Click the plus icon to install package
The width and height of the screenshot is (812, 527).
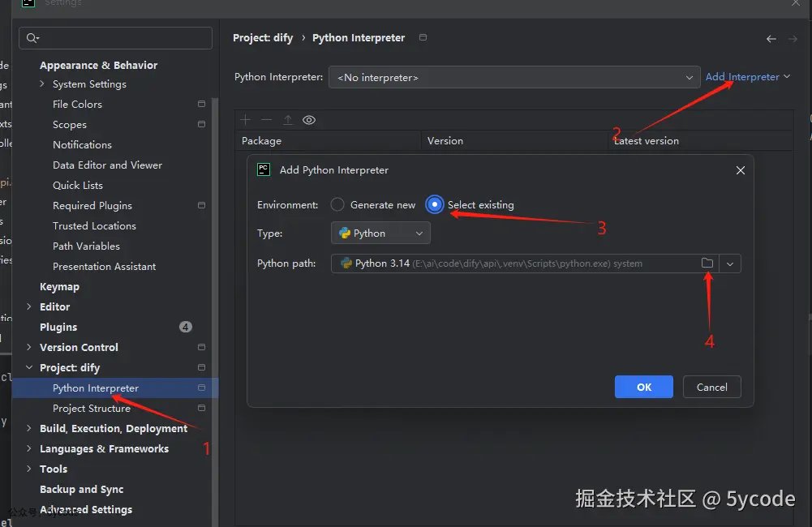coord(246,120)
